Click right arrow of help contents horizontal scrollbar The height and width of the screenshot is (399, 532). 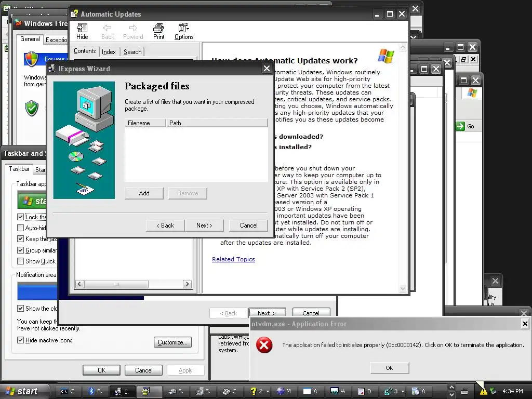pos(187,284)
